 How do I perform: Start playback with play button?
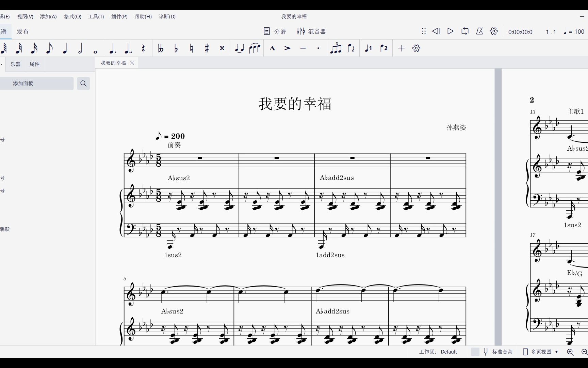[450, 31]
